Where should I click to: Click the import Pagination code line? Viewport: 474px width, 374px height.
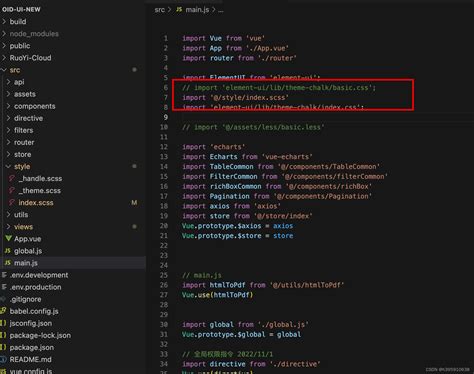coord(277,196)
